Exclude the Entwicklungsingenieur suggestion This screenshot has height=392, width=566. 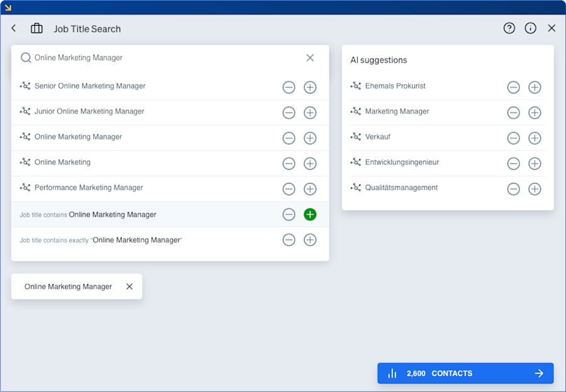click(x=513, y=163)
